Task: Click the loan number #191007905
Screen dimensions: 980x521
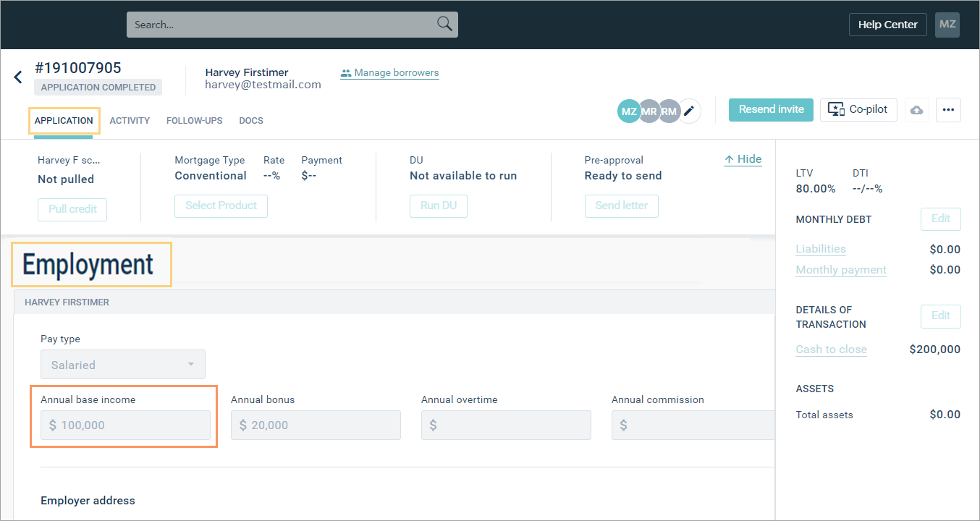Action: pos(77,68)
